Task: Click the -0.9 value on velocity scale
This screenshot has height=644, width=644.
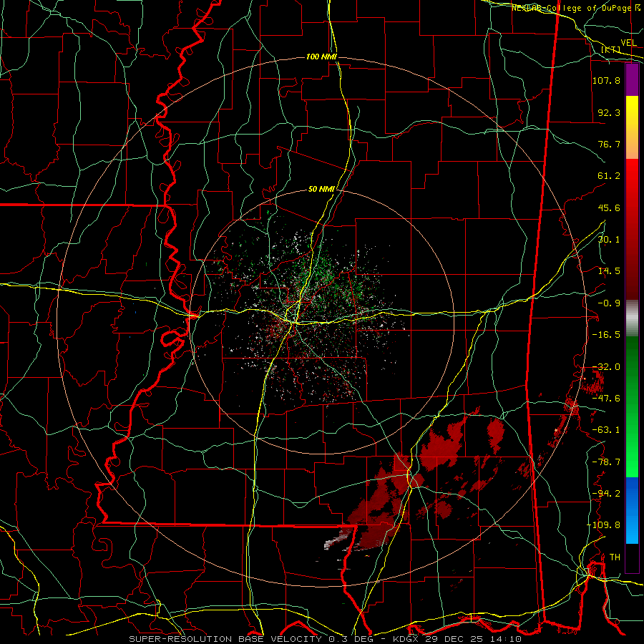Action: pyautogui.click(x=609, y=303)
